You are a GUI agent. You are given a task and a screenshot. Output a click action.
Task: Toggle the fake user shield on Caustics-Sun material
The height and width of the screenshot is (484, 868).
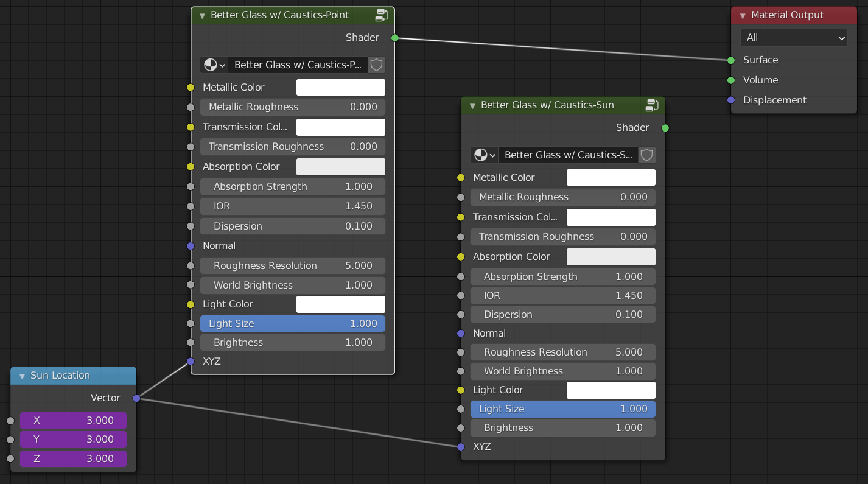click(646, 155)
